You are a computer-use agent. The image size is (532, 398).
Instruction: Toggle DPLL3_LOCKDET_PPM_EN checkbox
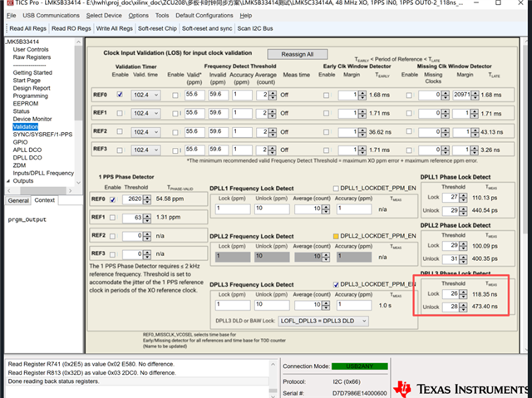(336, 284)
